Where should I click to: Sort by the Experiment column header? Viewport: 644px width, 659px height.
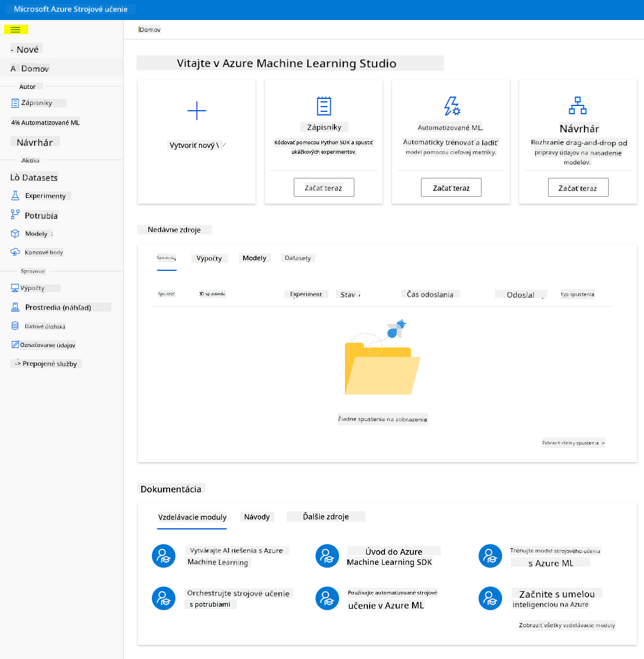pyautogui.click(x=306, y=294)
